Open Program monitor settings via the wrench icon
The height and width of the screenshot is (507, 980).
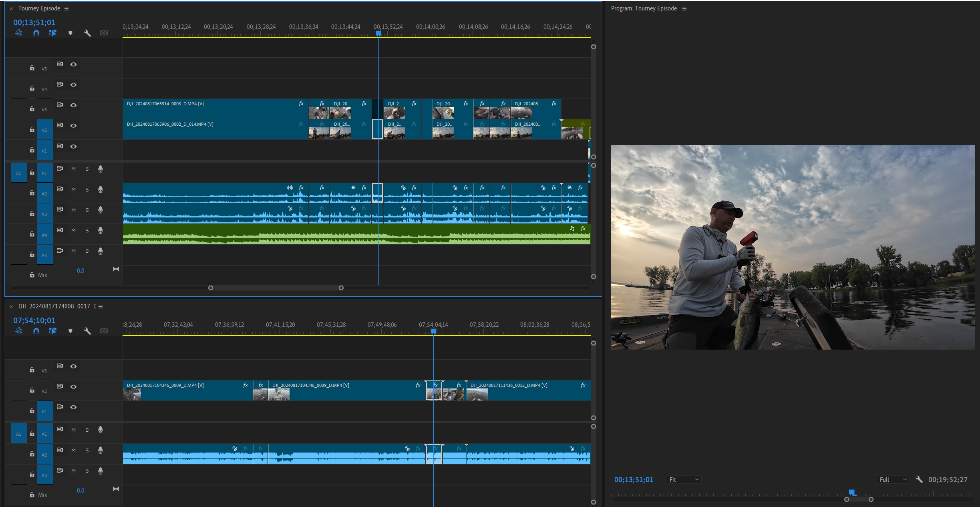pyautogui.click(x=920, y=479)
